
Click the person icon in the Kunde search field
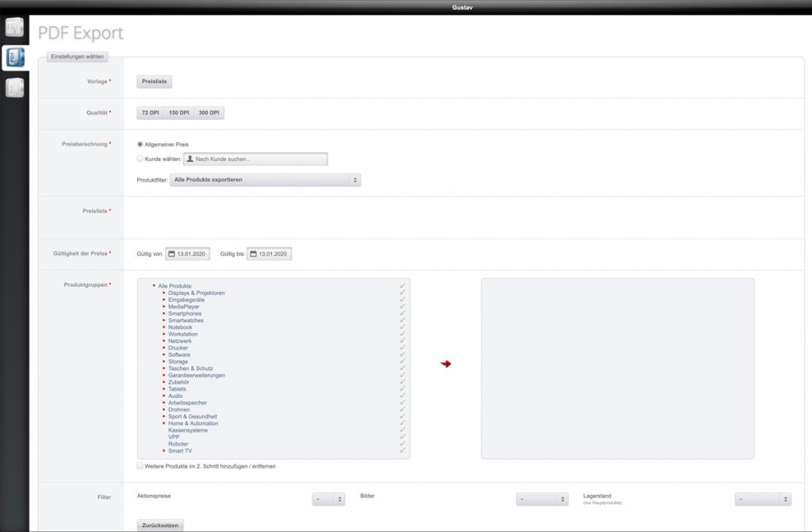pos(190,159)
